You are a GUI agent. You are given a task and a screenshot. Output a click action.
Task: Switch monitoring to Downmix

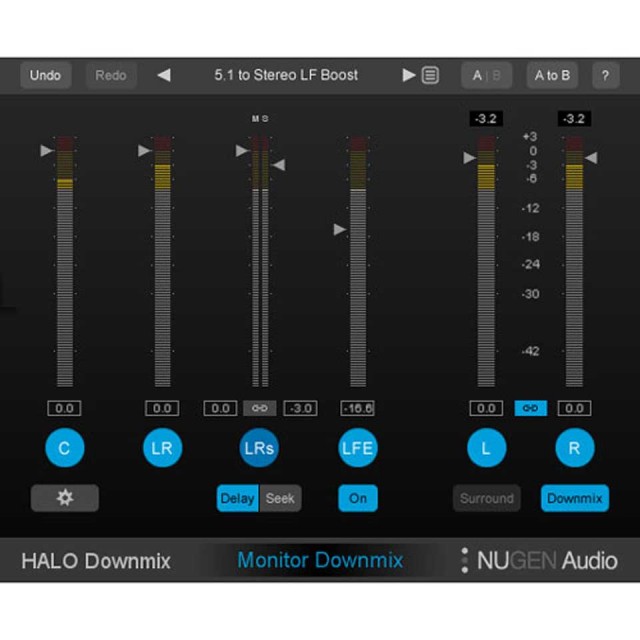pyautogui.click(x=575, y=498)
